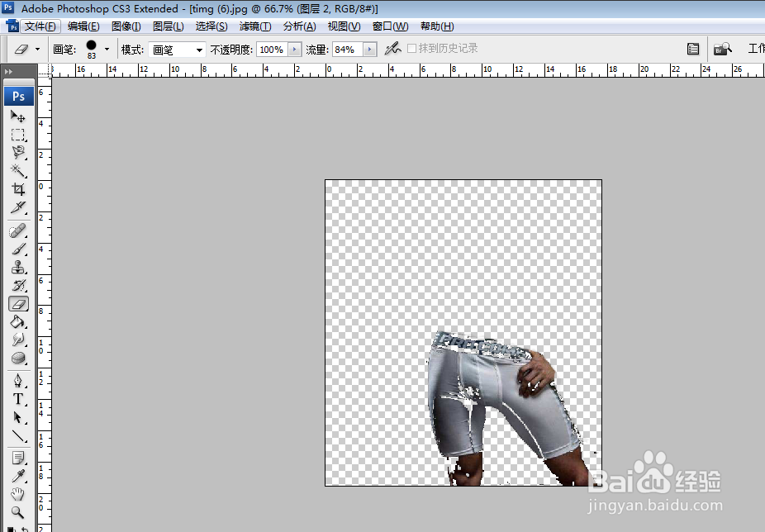Select the Lasso tool

[x=18, y=153]
